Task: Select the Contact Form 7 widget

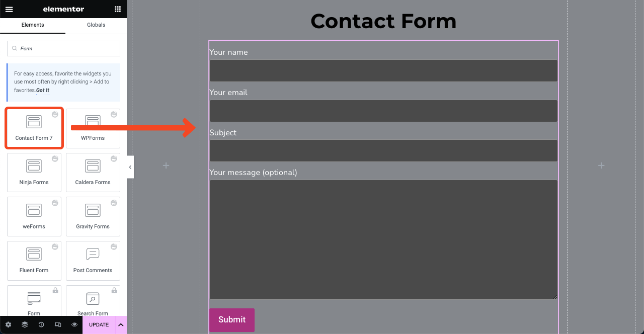Action: [34, 128]
